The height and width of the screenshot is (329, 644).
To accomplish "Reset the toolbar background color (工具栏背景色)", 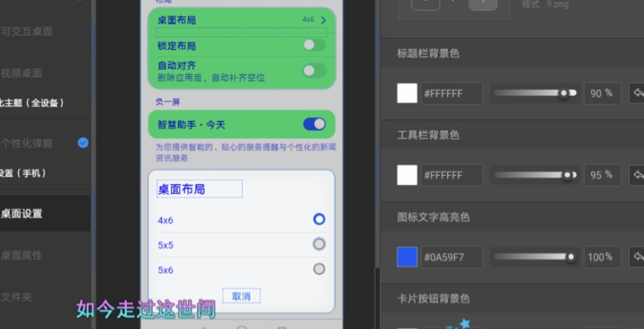I will tap(636, 175).
